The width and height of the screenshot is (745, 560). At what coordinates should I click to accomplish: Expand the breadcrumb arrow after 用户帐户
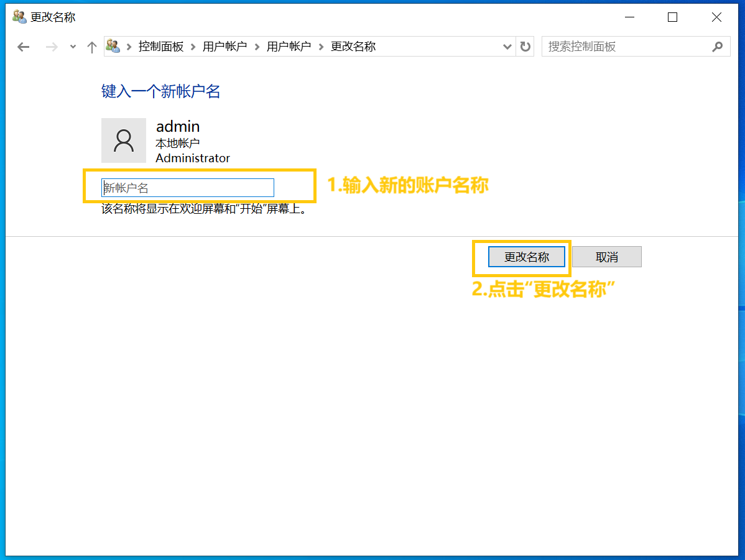coord(255,46)
